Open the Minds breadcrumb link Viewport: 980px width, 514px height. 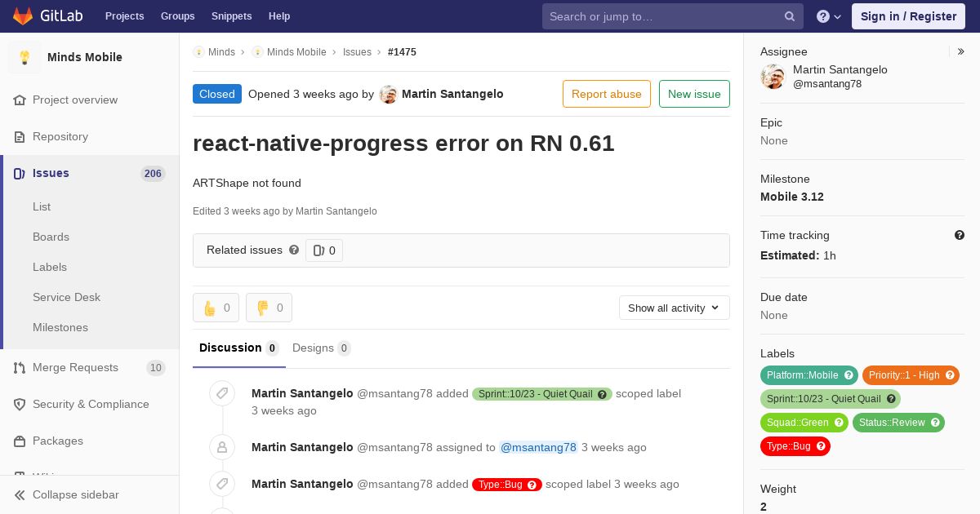pos(221,51)
